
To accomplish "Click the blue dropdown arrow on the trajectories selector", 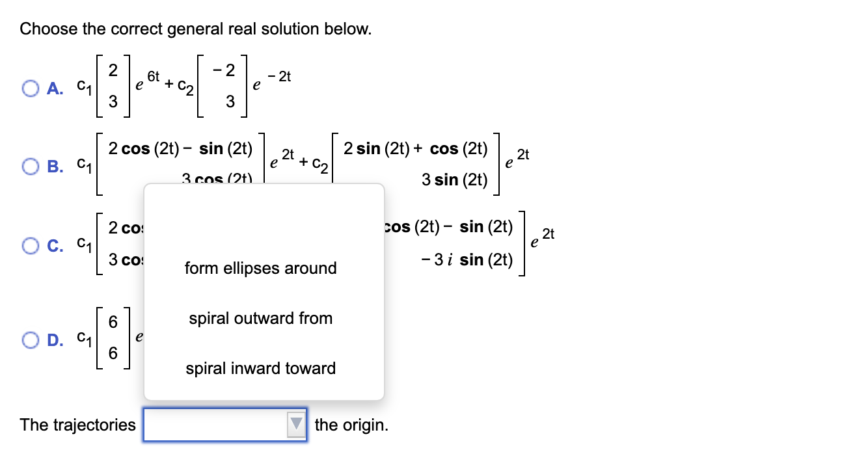I will tap(295, 424).
